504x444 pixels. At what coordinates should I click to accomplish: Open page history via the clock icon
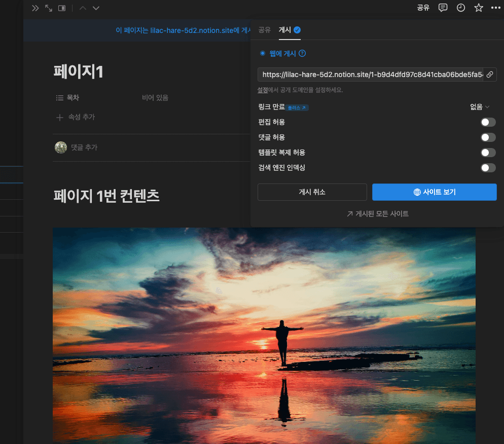(460, 8)
